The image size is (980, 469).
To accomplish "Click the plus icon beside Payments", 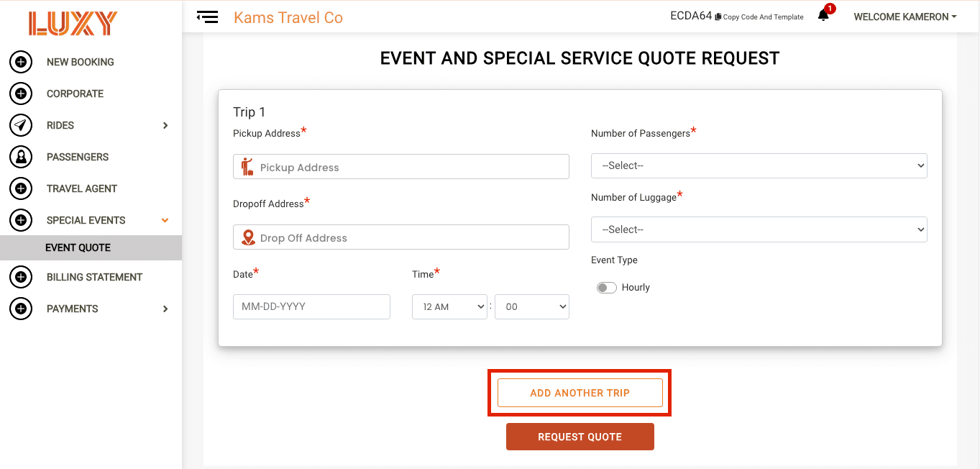I will tap(21, 309).
